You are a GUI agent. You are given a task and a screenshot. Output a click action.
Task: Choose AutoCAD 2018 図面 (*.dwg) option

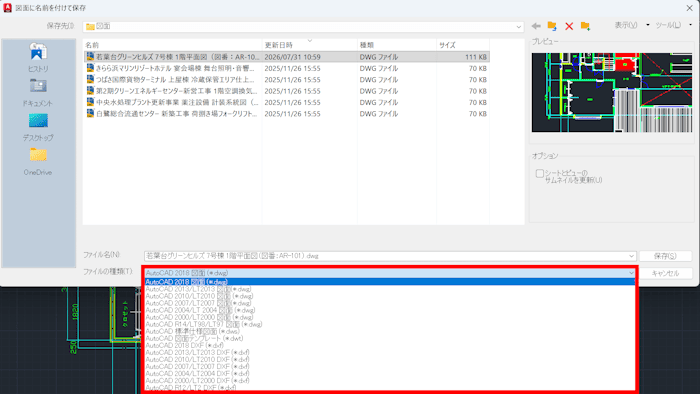tap(390, 282)
